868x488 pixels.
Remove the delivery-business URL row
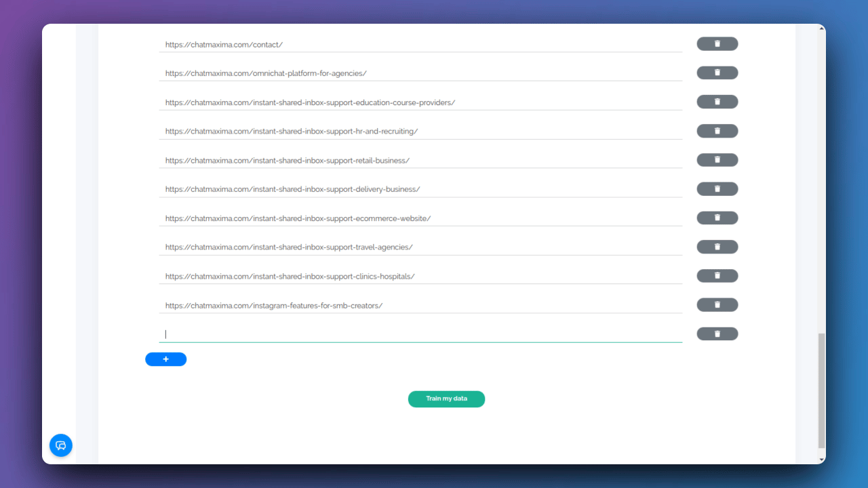pyautogui.click(x=717, y=189)
